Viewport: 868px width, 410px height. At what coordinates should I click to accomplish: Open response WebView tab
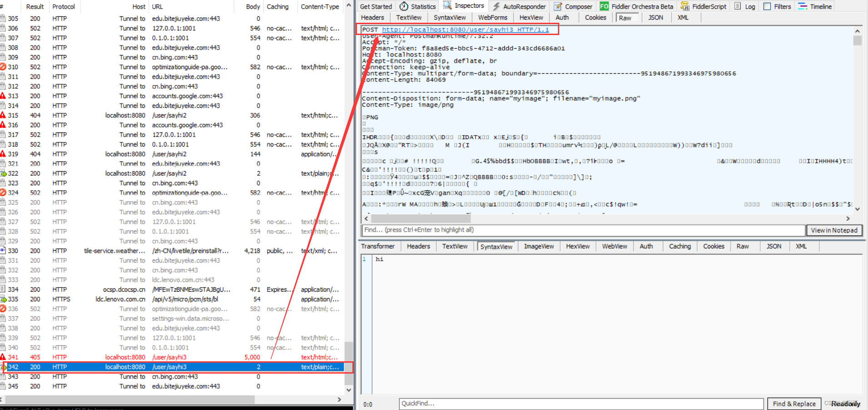click(615, 246)
